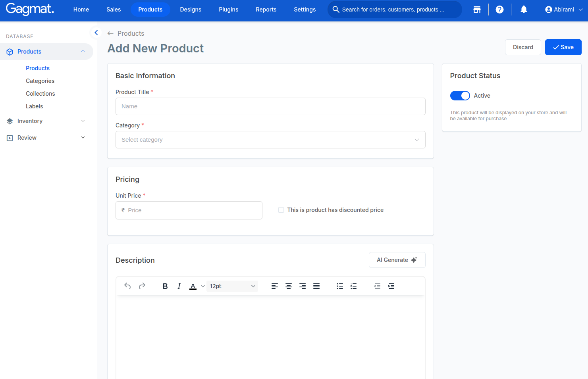Viewport: 588px width, 379px height.
Task: Justify the description text
Action: [316, 286]
